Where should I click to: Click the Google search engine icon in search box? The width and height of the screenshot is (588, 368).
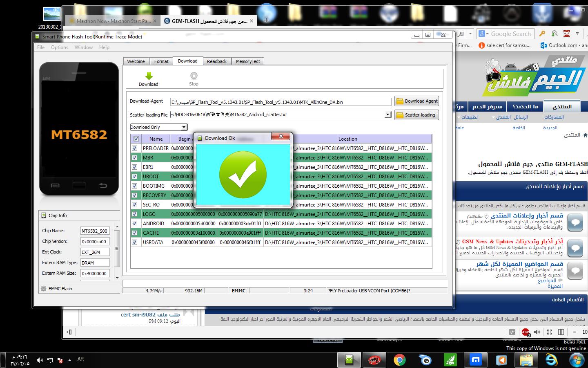(482, 34)
